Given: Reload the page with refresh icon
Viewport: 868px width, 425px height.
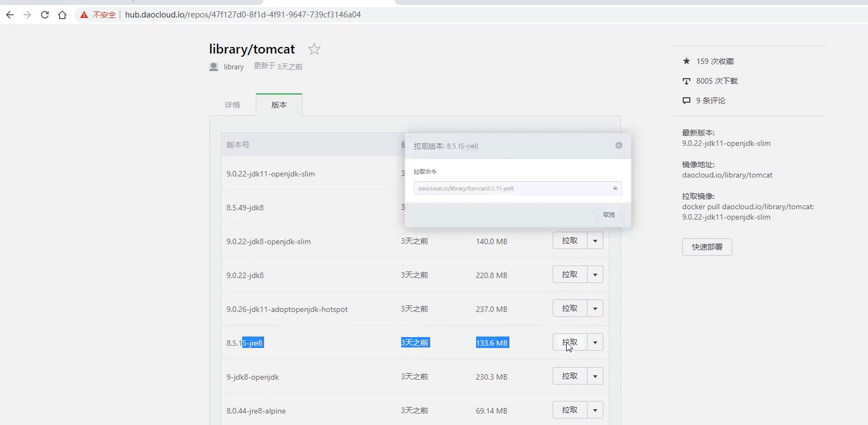Looking at the screenshot, I should pyautogui.click(x=45, y=15).
